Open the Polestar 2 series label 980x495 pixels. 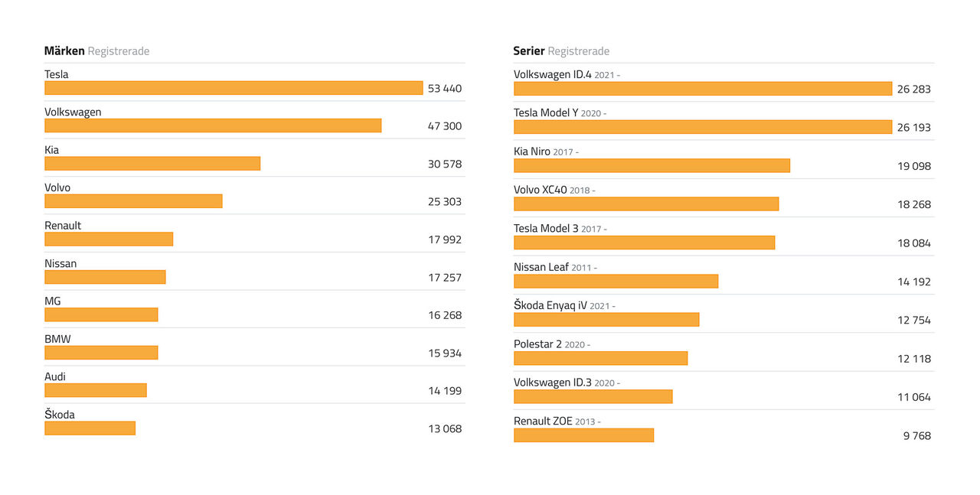point(537,344)
